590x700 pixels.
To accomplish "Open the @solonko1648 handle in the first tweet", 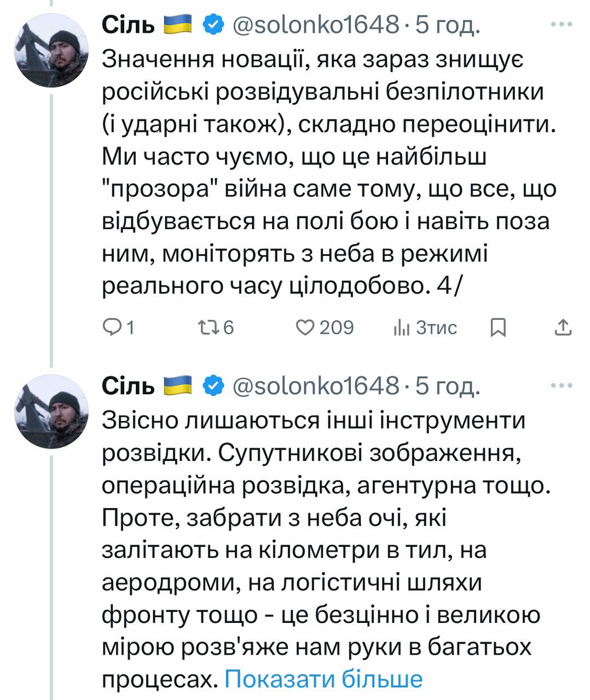I will point(316,25).
